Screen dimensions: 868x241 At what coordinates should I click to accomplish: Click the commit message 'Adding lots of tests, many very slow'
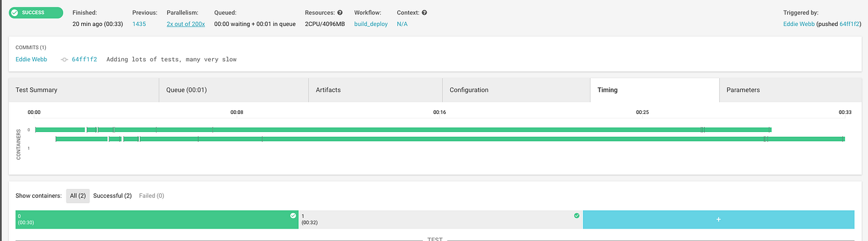click(171, 59)
